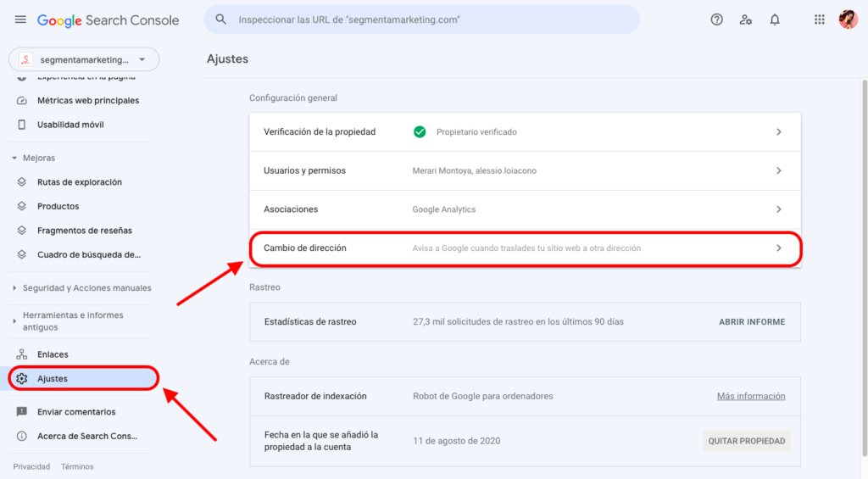Click Asociaciones label
The height and width of the screenshot is (479, 868).
pyautogui.click(x=291, y=209)
